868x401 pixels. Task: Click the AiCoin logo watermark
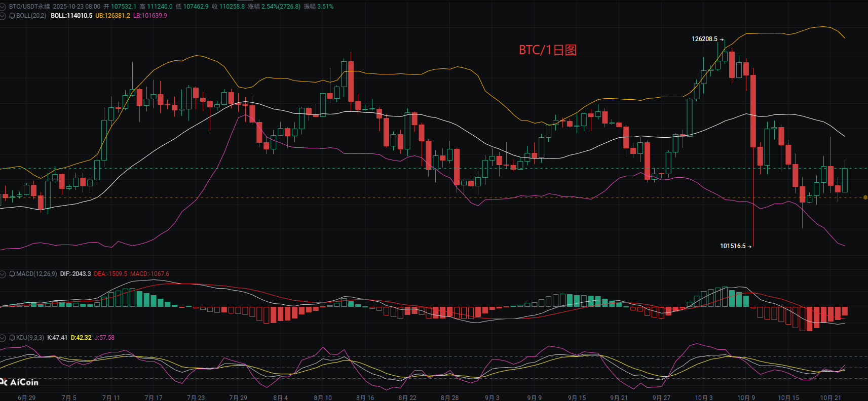pos(20,382)
